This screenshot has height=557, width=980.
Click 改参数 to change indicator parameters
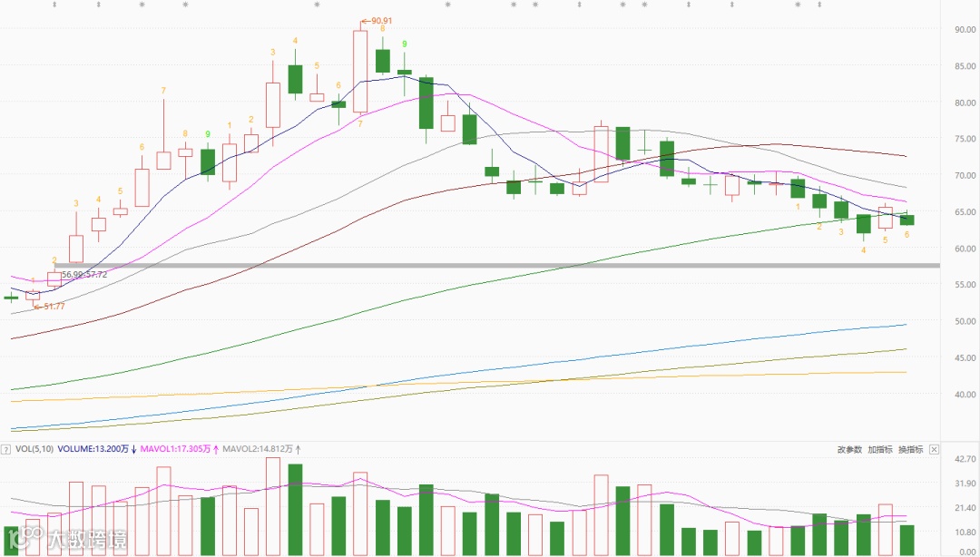pos(850,449)
